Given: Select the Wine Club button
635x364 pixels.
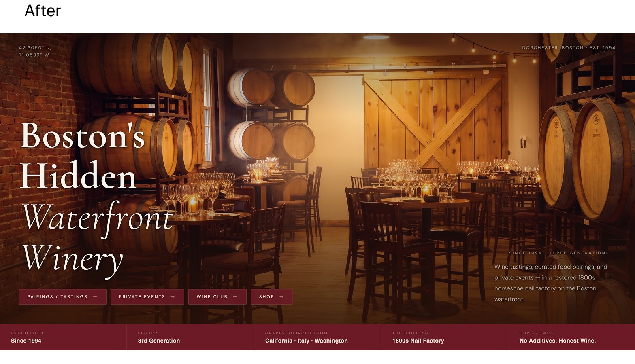Looking at the screenshot, I should (217, 297).
